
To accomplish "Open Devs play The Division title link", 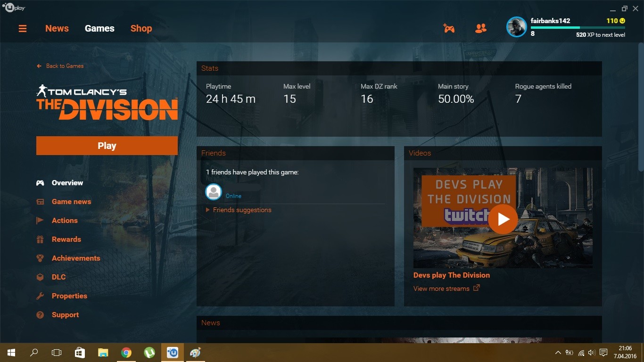I will point(452,275).
